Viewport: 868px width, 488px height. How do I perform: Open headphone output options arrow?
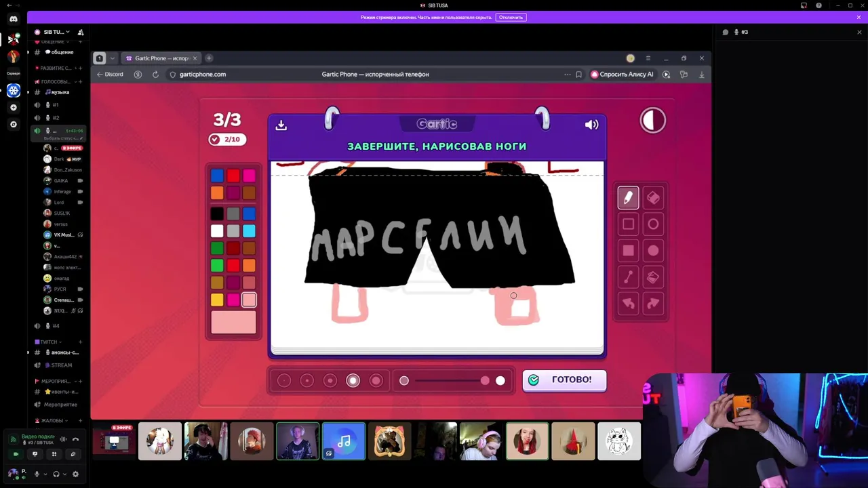pyautogui.click(x=64, y=474)
